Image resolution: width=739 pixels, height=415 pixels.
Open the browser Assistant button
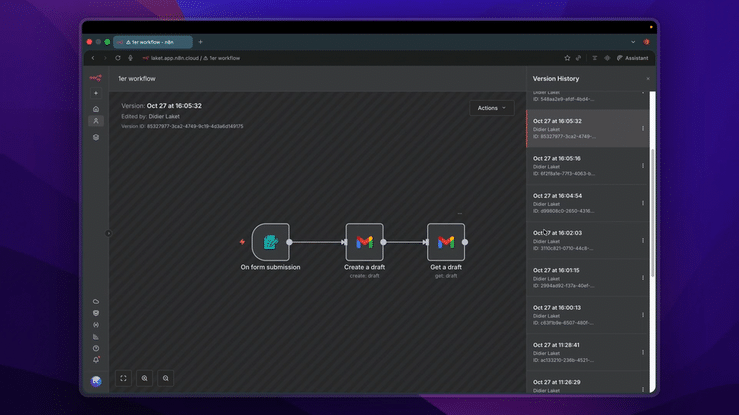pyautogui.click(x=632, y=58)
